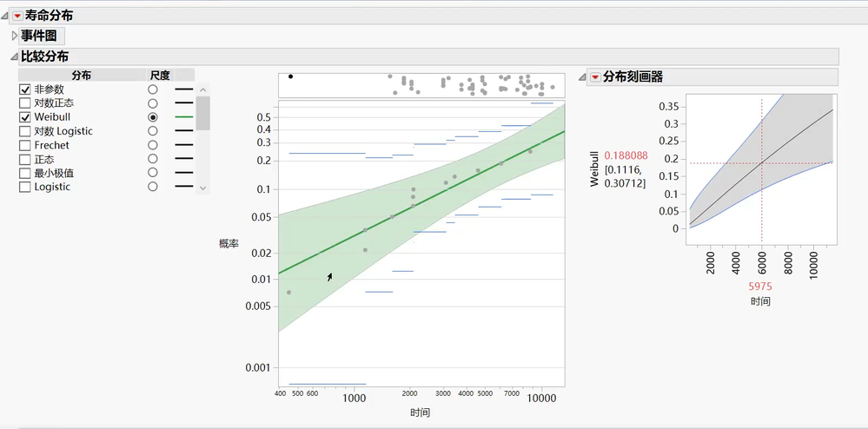Click the 尺度 column header
Image resolution: width=868 pixels, height=429 pixels.
[160, 75]
